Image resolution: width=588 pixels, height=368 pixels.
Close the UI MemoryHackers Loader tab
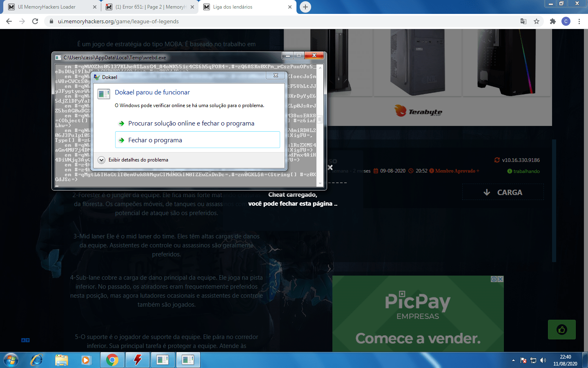(x=95, y=7)
